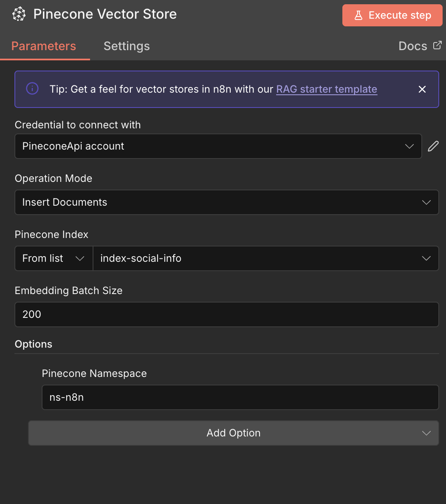Open docs via the external link icon
Screen dimensions: 446x504
pyautogui.click(x=438, y=45)
